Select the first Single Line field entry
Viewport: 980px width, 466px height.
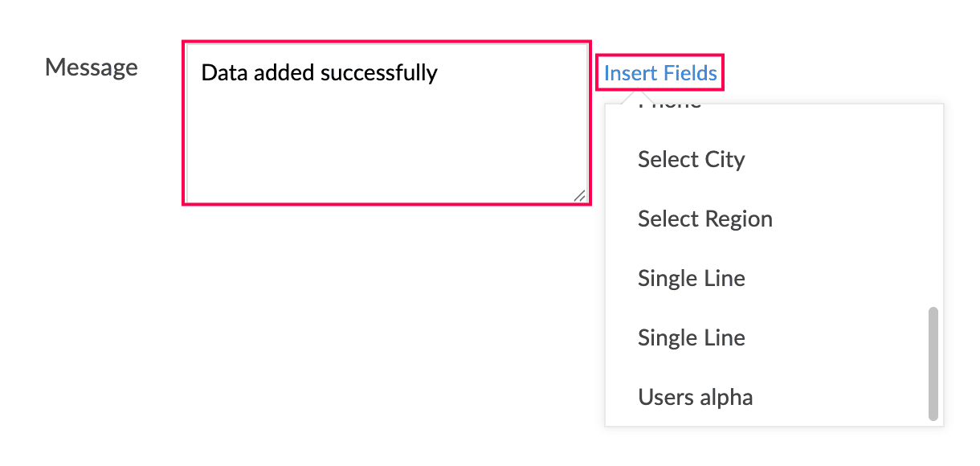coord(774,278)
